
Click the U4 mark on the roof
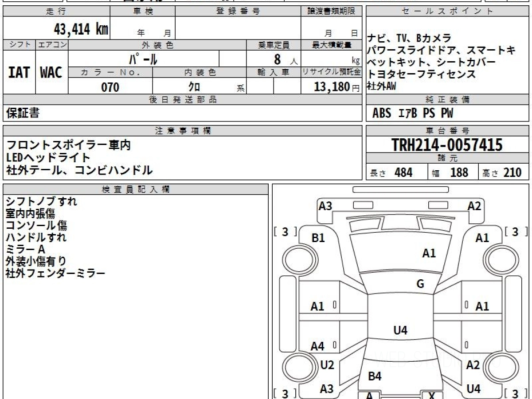[x=400, y=330]
